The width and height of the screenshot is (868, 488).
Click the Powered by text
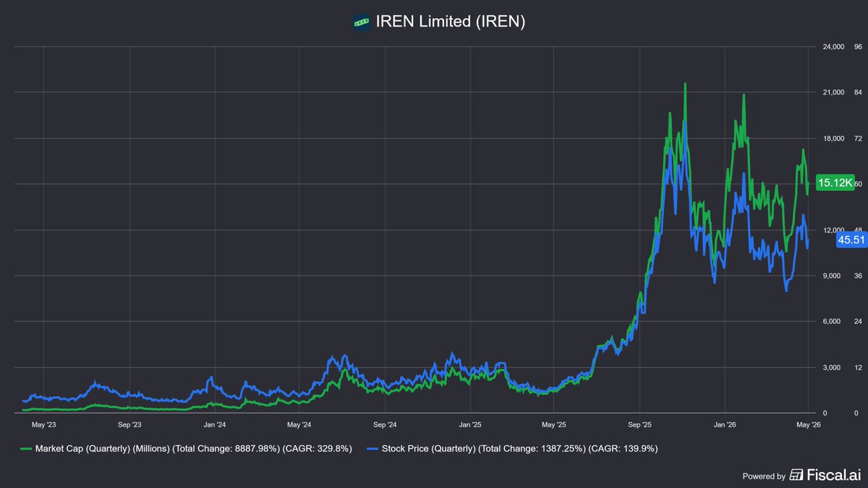pyautogui.click(x=764, y=476)
